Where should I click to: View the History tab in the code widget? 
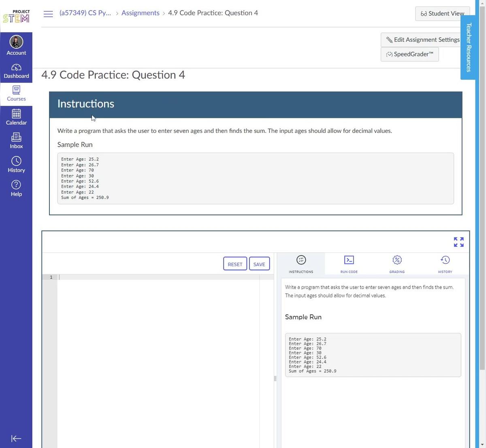point(445,263)
